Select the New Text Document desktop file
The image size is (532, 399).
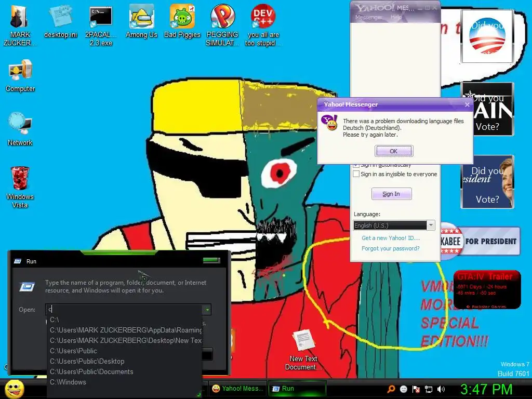pos(303,350)
